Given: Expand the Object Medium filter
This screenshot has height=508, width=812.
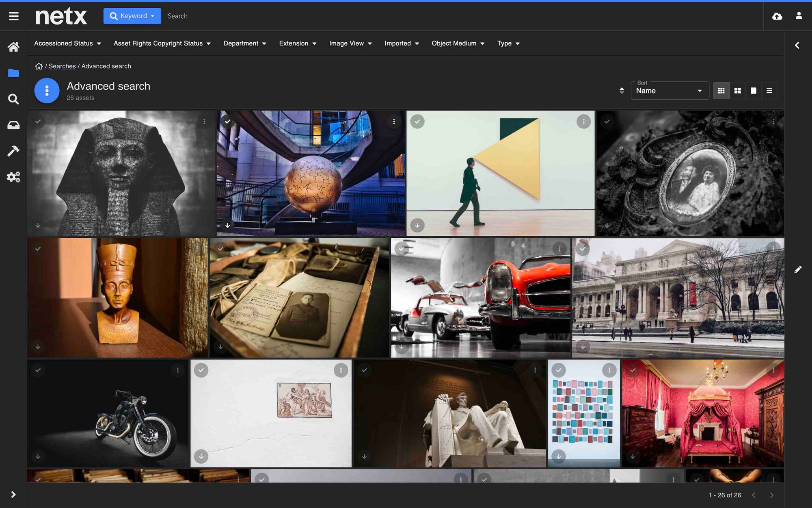Looking at the screenshot, I should coord(458,43).
